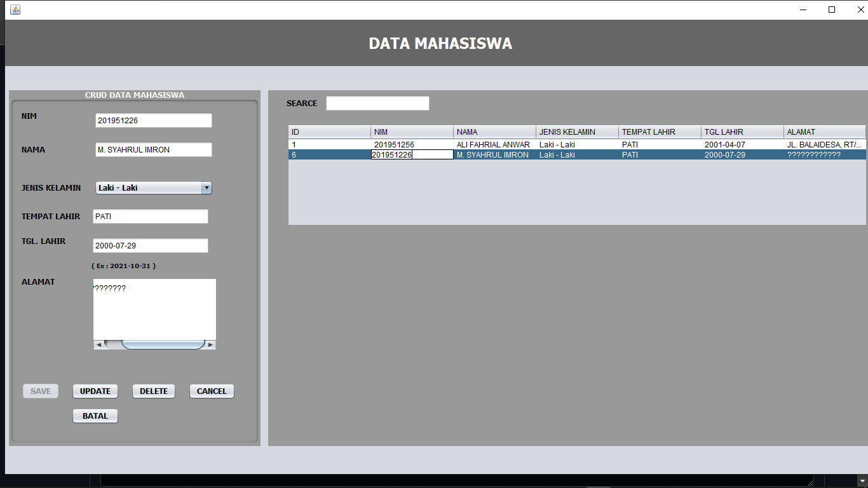Click inside the NIM input field
This screenshot has width=868, height=488.
[x=153, y=119]
